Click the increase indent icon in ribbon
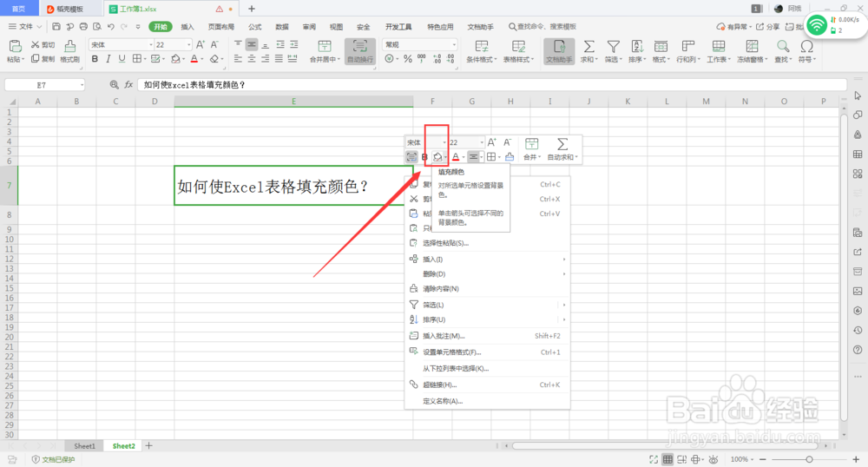Image resolution: width=868 pixels, height=467 pixels. [294, 45]
